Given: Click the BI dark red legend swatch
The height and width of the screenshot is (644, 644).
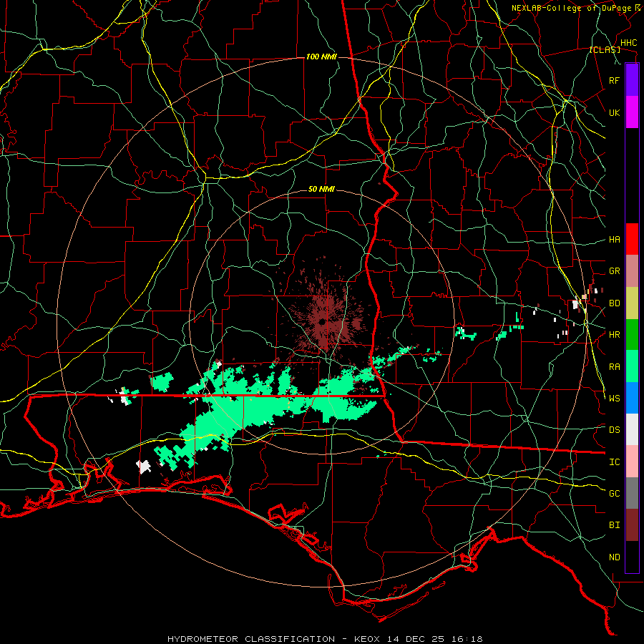Looking at the screenshot, I should click(632, 525).
